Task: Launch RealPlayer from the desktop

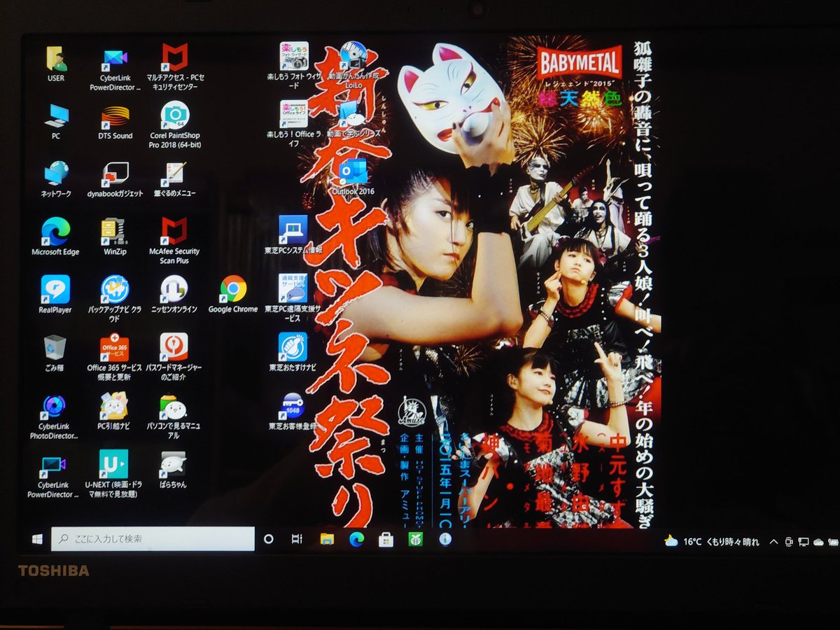Action: point(55,294)
